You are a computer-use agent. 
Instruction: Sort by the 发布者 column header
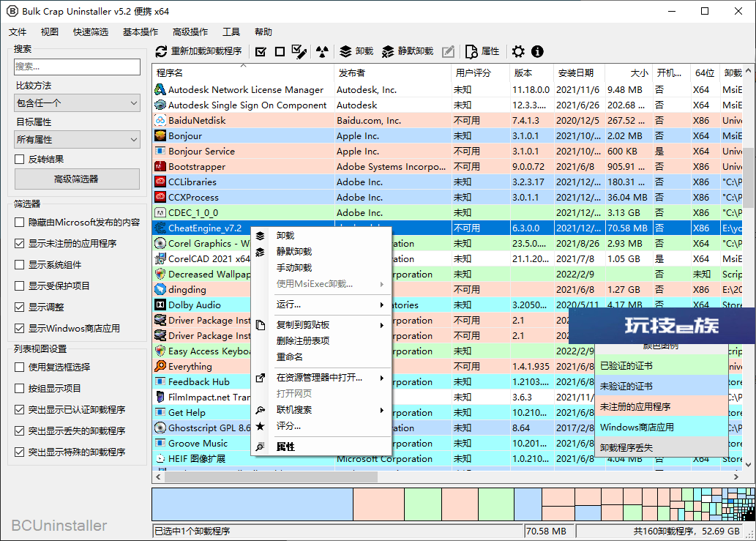tap(392, 72)
